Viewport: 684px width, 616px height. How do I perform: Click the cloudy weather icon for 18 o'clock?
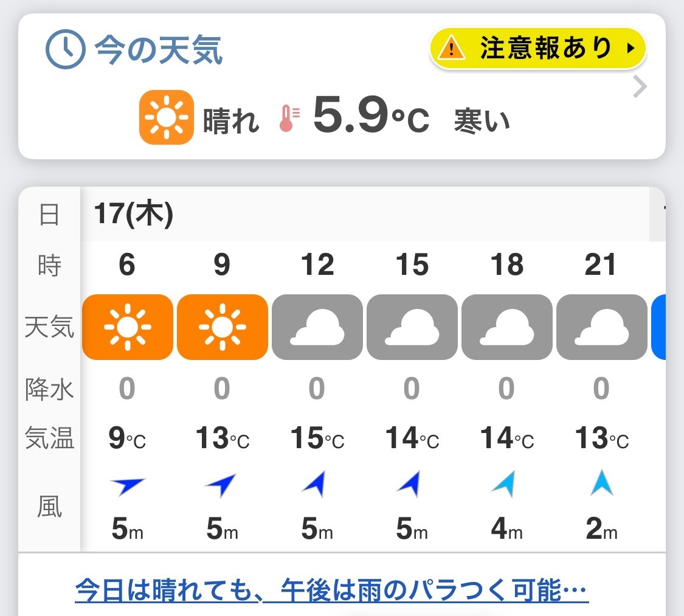[x=507, y=327]
